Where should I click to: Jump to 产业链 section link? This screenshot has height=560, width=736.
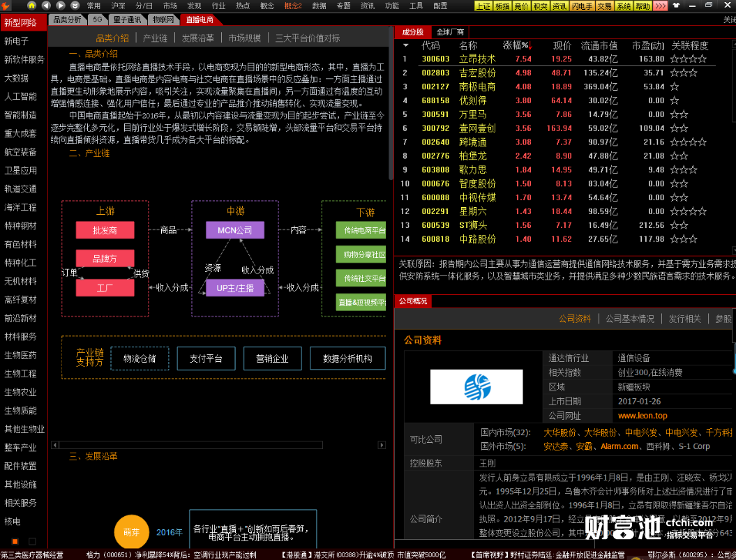(155, 38)
